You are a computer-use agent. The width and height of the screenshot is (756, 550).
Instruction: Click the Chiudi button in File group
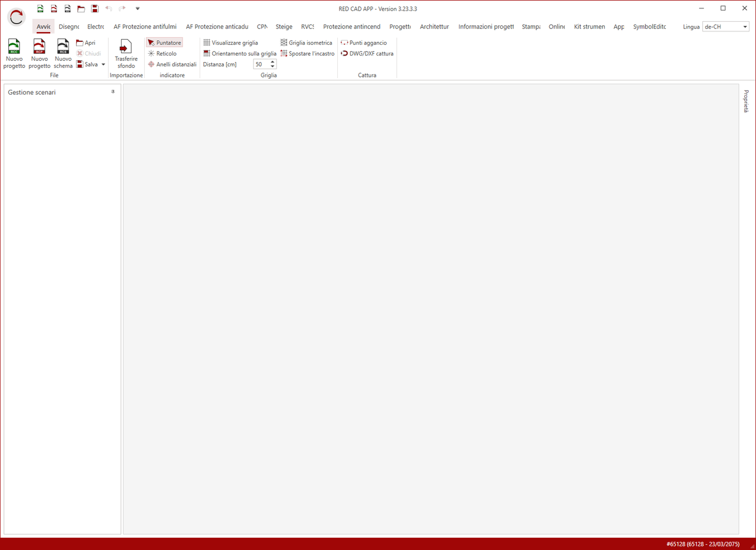[89, 54]
